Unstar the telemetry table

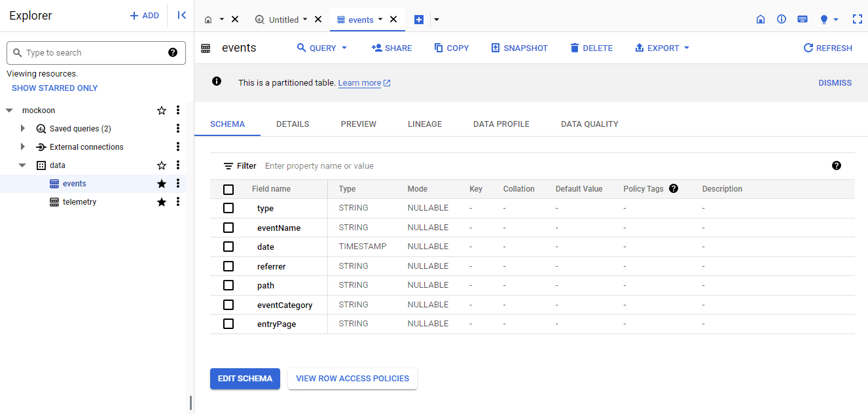(x=162, y=202)
